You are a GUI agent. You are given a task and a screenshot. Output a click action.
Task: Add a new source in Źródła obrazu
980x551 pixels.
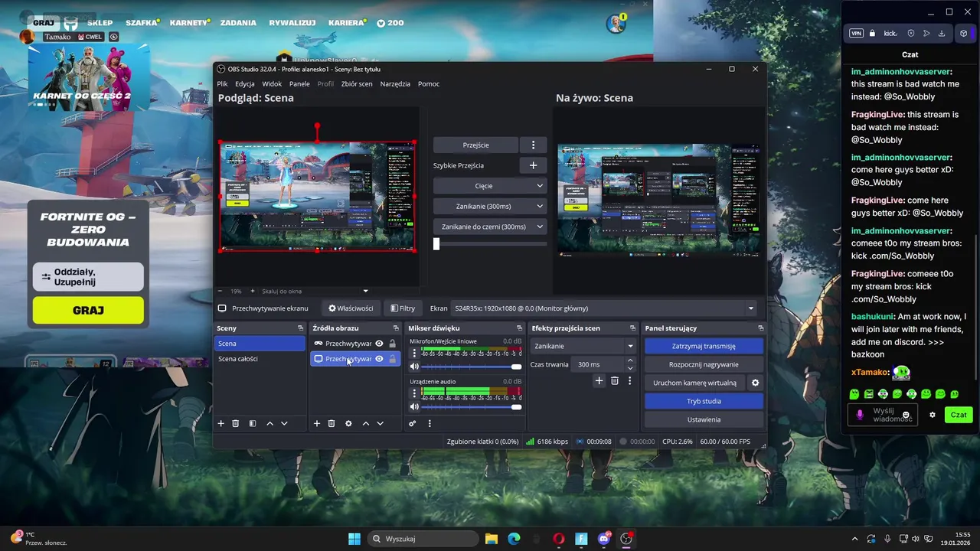click(316, 423)
